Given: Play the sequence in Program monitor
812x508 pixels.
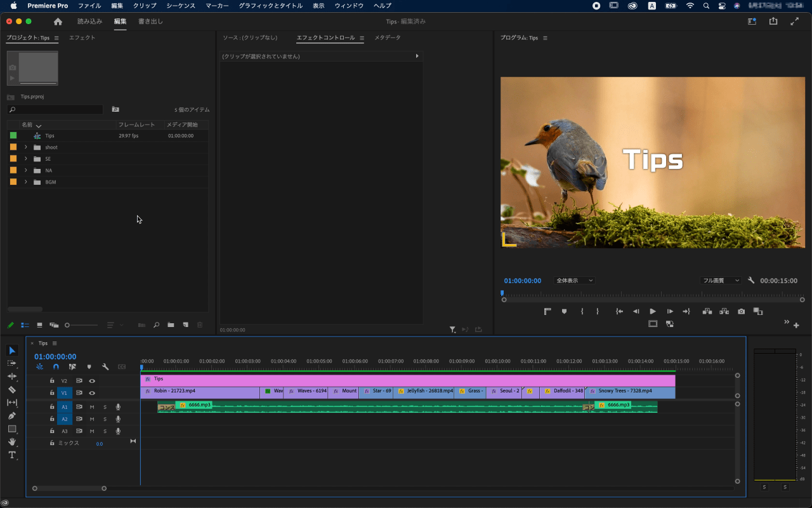Looking at the screenshot, I should coord(653,311).
